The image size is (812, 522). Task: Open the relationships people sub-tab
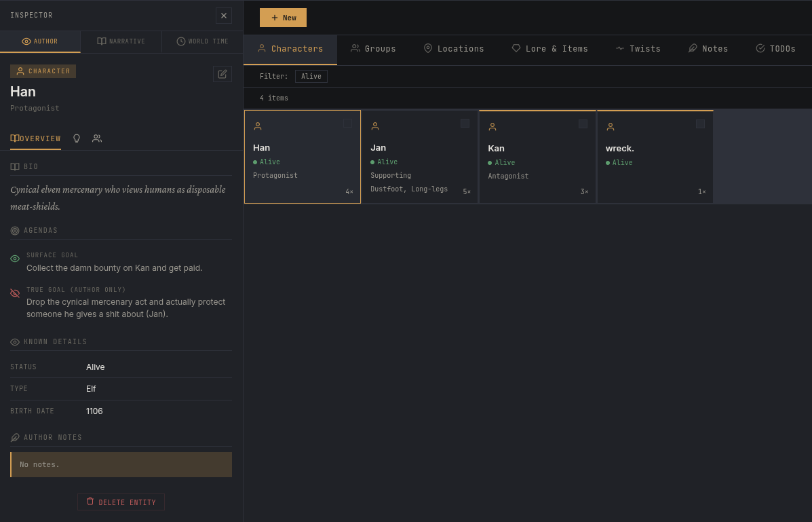[97, 138]
